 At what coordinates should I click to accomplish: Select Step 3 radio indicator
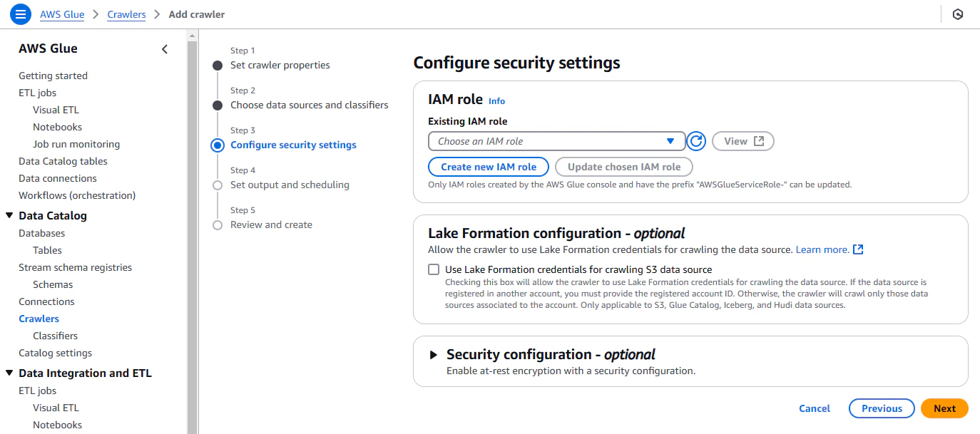coord(218,145)
